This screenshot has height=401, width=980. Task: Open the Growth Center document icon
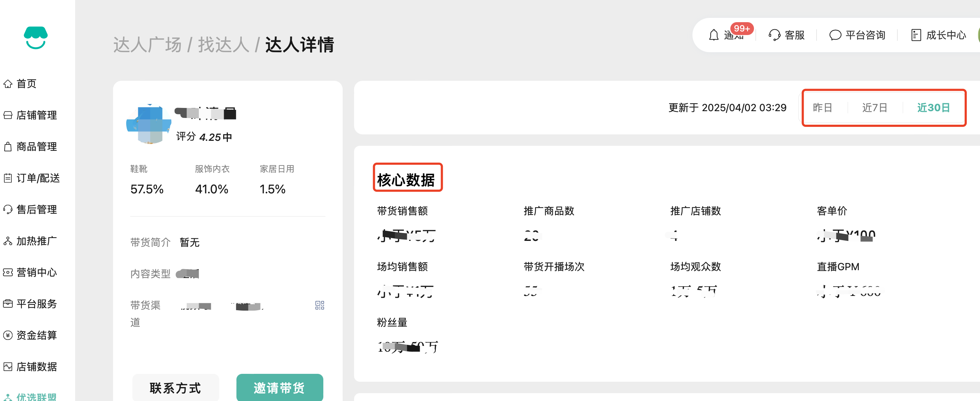(916, 35)
